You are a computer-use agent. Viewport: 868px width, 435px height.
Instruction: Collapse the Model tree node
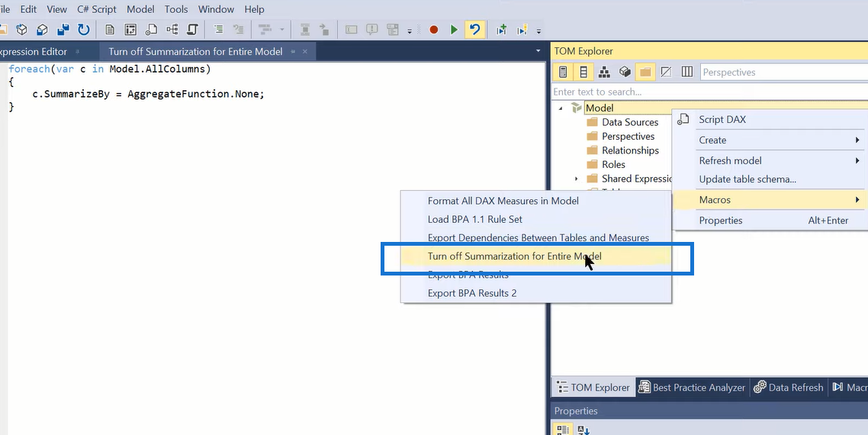[560, 108]
